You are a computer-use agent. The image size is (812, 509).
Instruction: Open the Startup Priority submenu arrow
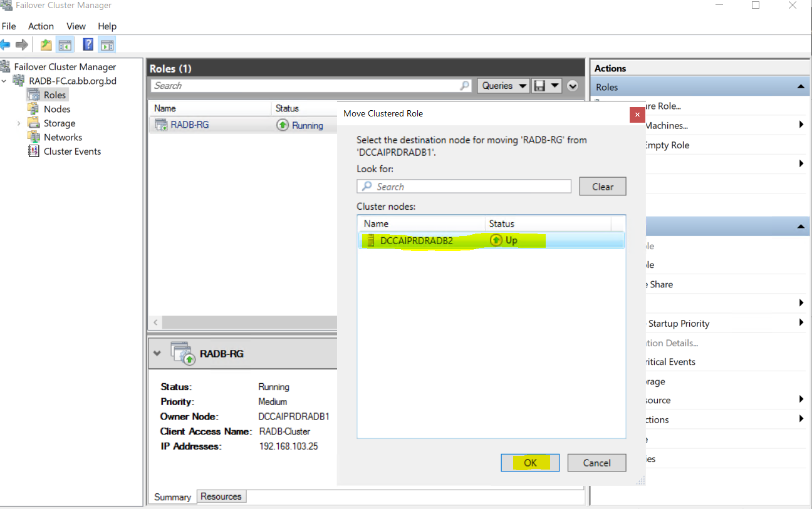click(801, 323)
